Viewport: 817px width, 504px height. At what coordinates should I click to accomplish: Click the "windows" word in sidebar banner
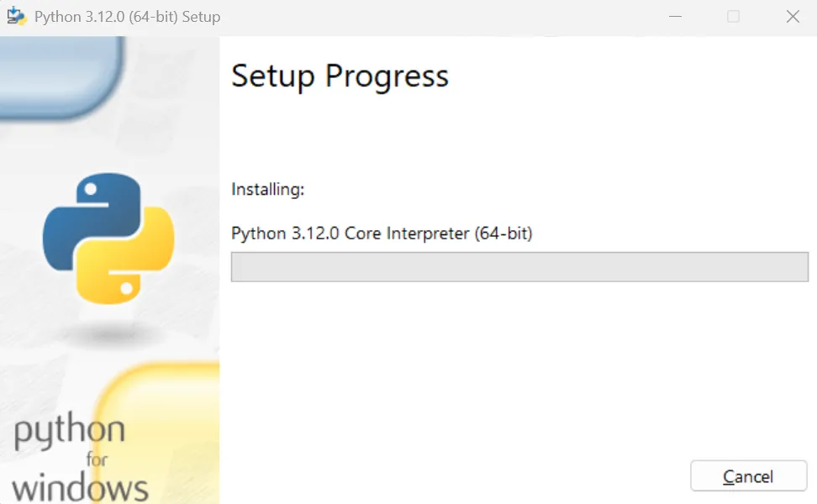(x=81, y=487)
